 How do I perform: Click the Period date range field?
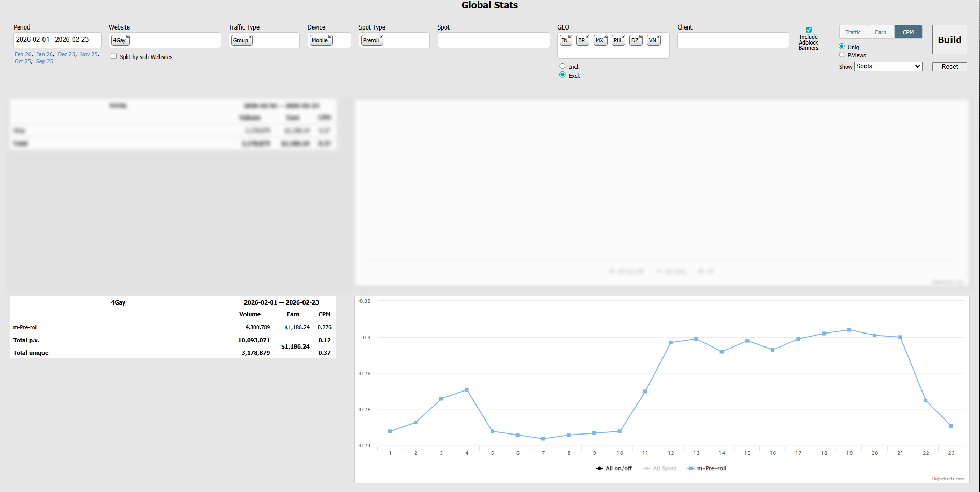[57, 40]
